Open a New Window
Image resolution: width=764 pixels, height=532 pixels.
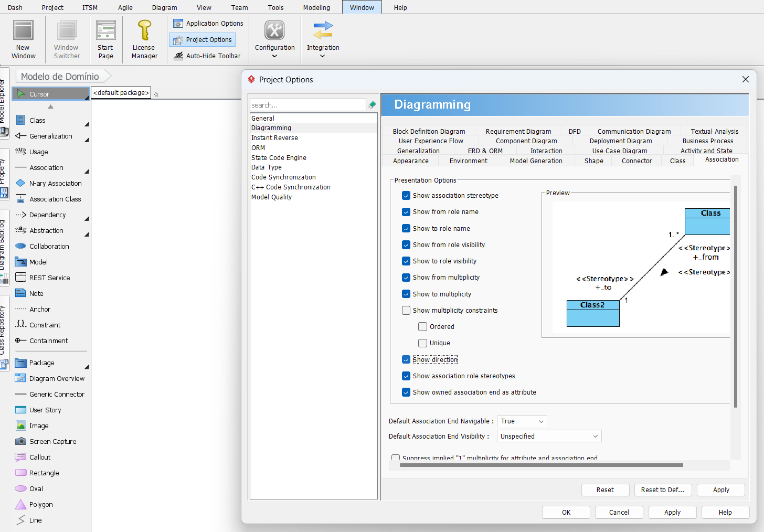(x=23, y=40)
